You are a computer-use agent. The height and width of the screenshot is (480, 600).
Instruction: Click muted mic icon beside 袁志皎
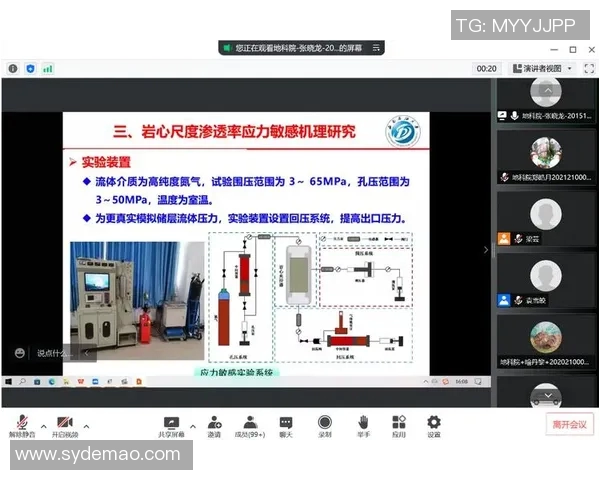click(x=518, y=300)
